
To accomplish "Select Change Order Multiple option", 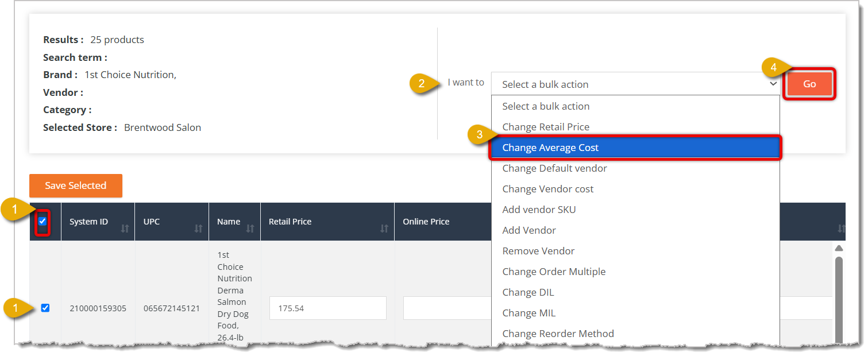I will point(635,272).
